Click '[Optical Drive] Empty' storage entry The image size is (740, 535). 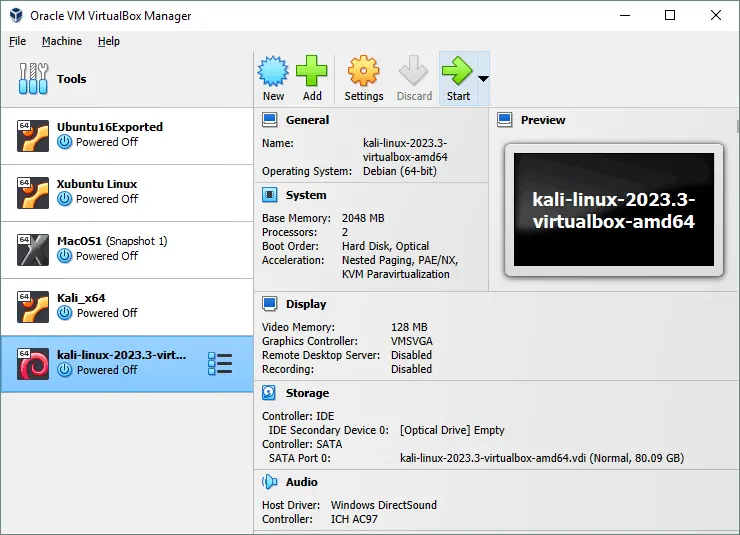pyautogui.click(x=452, y=430)
